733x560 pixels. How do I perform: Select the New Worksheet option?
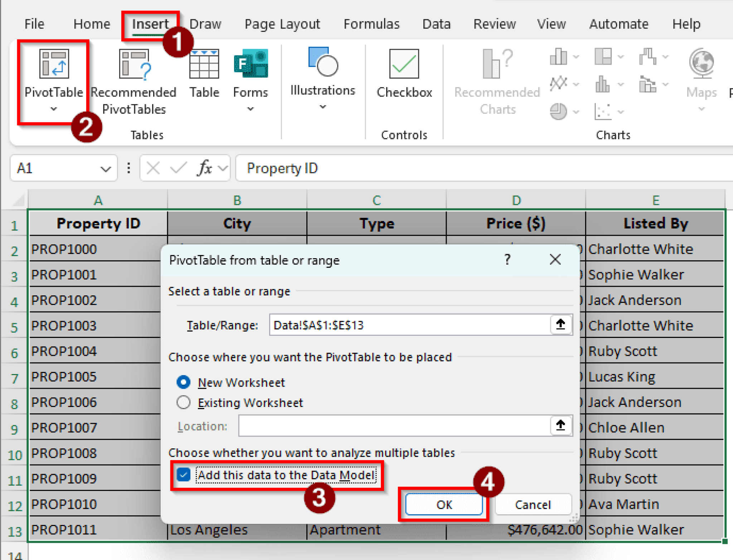[x=183, y=382]
